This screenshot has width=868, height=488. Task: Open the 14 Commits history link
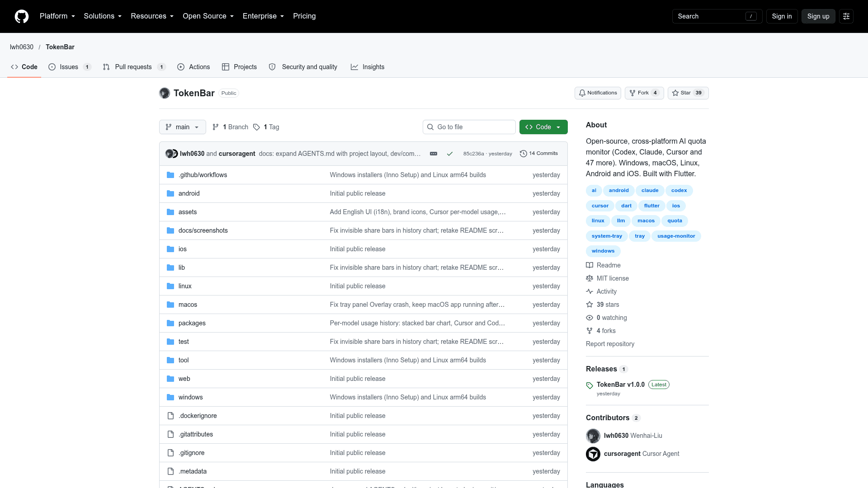tap(539, 154)
